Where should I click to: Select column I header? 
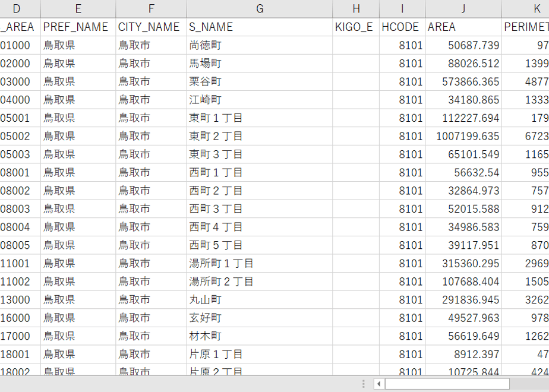click(x=402, y=9)
